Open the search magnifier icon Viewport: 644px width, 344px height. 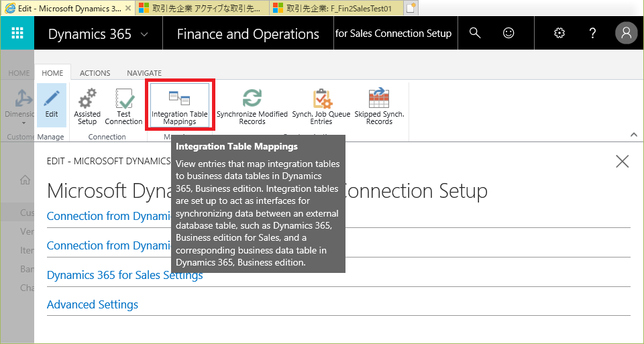475,33
